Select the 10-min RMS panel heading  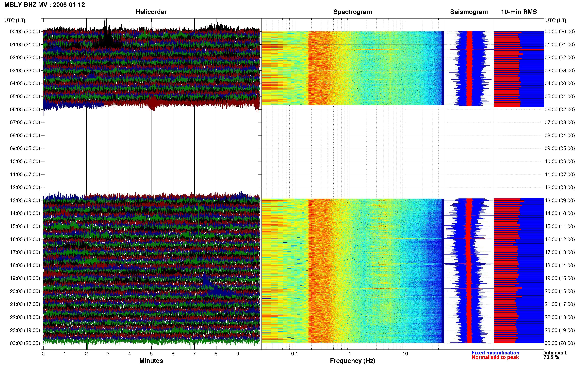pos(519,12)
